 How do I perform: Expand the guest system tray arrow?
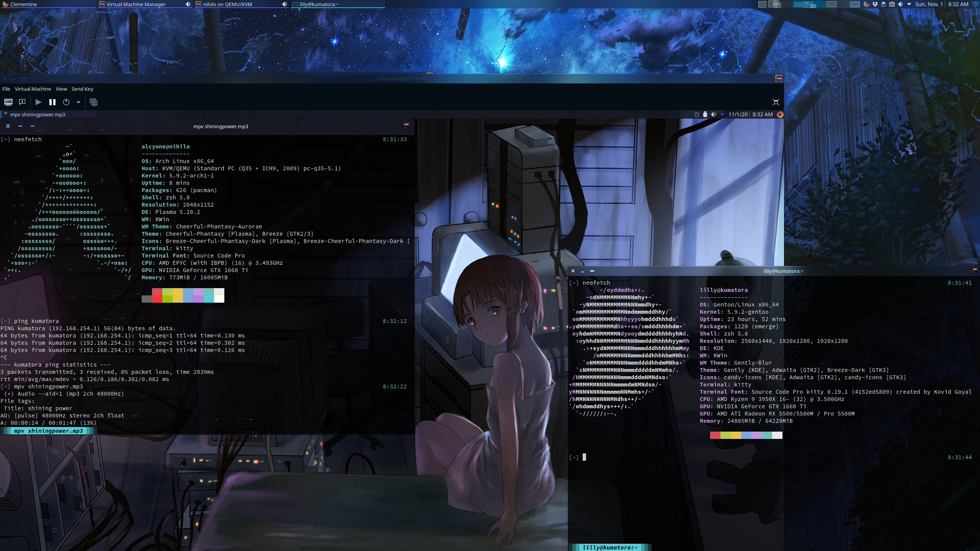722,114
